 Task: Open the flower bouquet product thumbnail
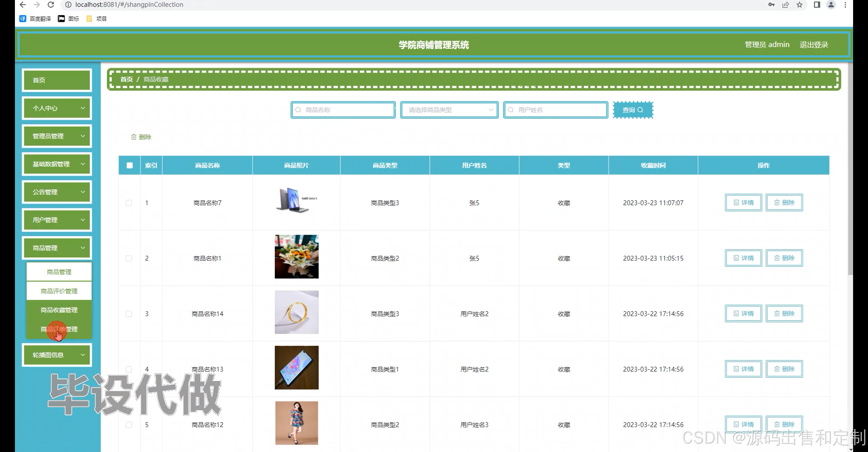[296, 257]
